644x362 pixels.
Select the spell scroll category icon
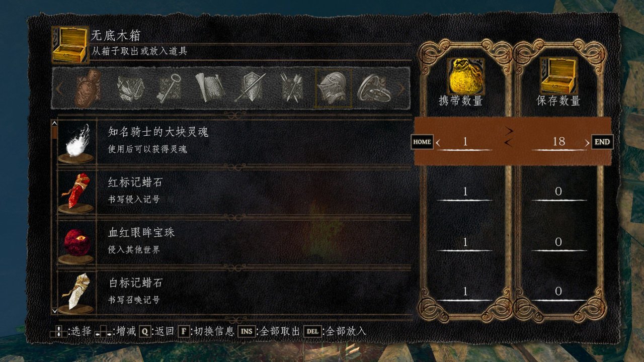tap(209, 88)
